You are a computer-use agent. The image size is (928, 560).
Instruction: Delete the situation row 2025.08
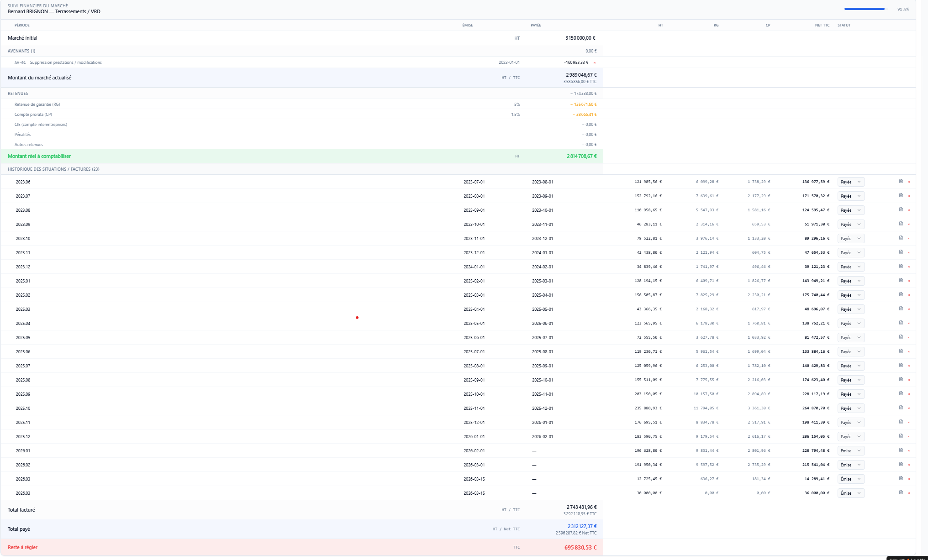(908, 380)
